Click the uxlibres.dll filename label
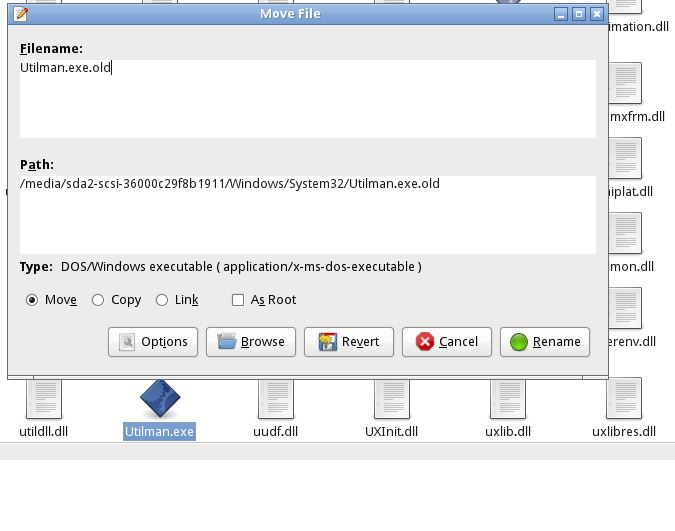675x531 pixels. point(624,432)
